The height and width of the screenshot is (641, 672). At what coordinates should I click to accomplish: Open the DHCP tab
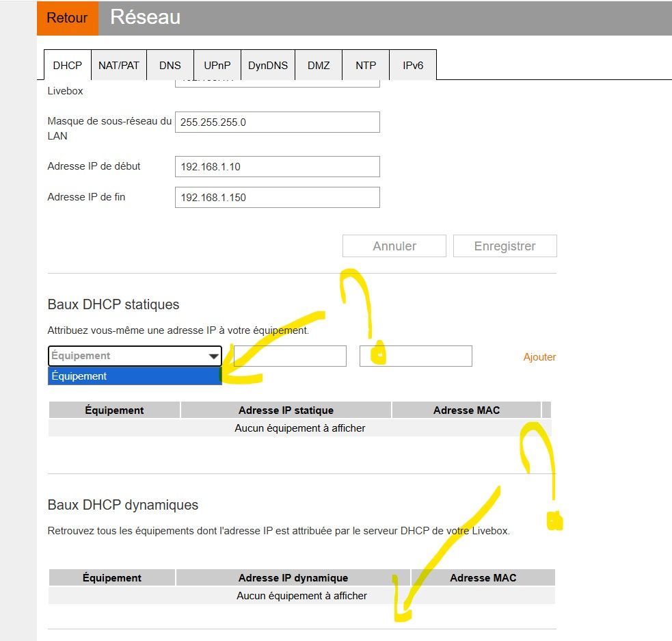[x=67, y=65]
